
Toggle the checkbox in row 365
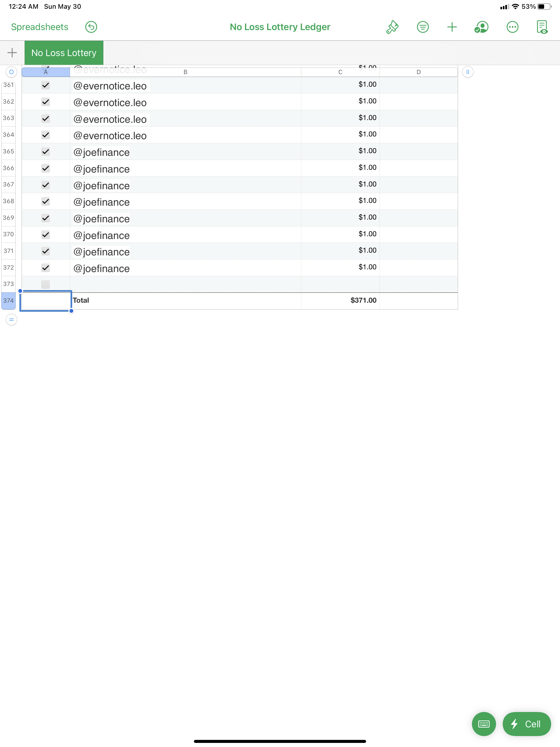[x=46, y=152]
